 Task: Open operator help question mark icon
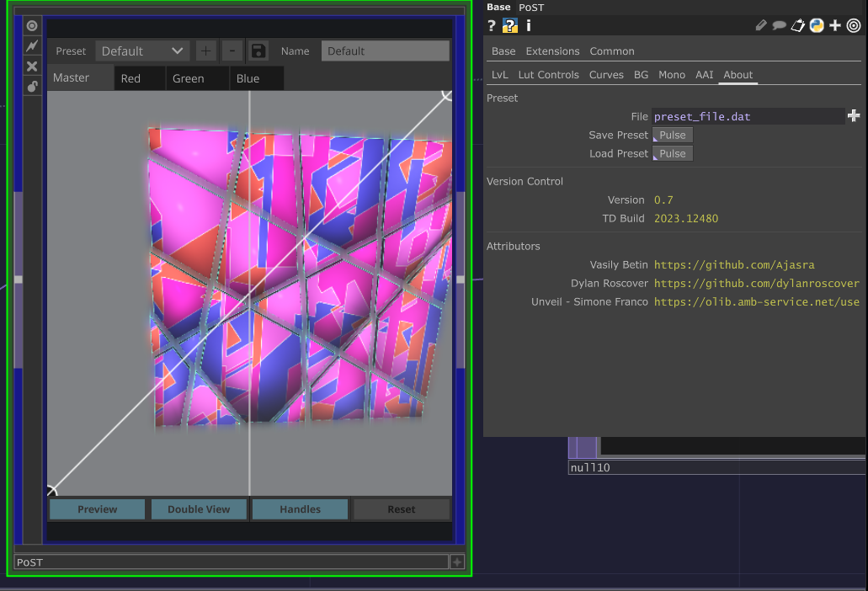pos(492,25)
